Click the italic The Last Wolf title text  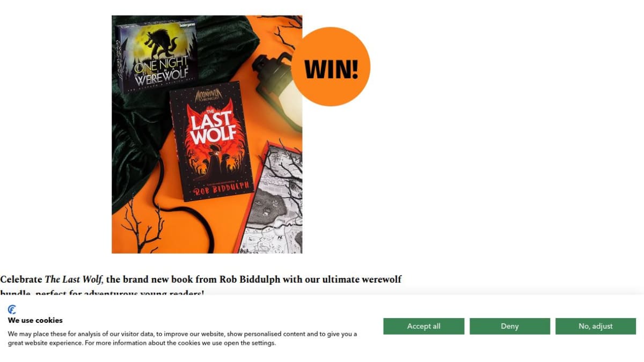73,279
